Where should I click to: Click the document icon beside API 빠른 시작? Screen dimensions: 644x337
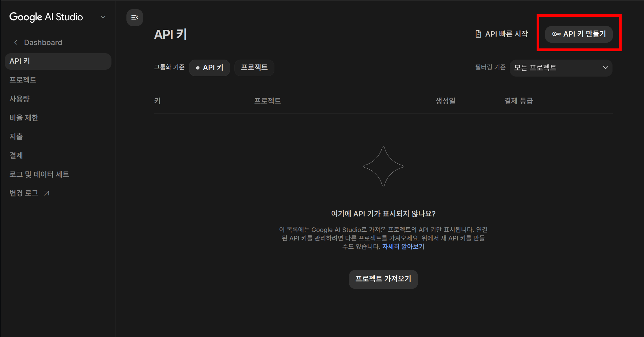point(478,34)
